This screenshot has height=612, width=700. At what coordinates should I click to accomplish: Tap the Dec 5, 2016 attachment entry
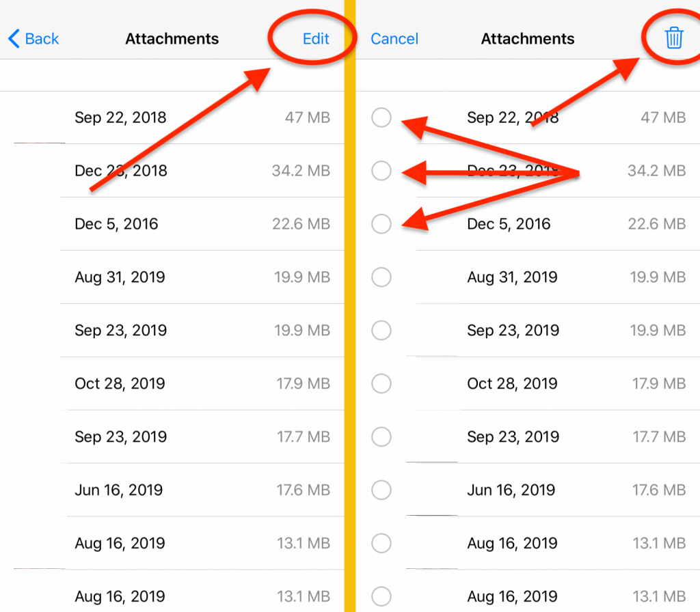(171, 224)
